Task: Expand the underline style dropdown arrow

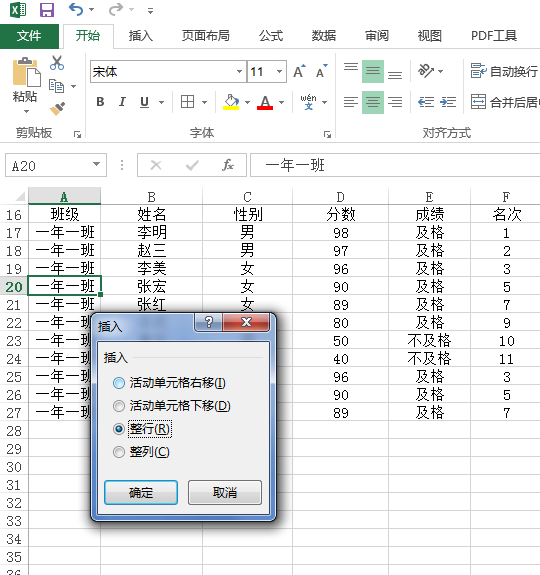Action: point(161,102)
